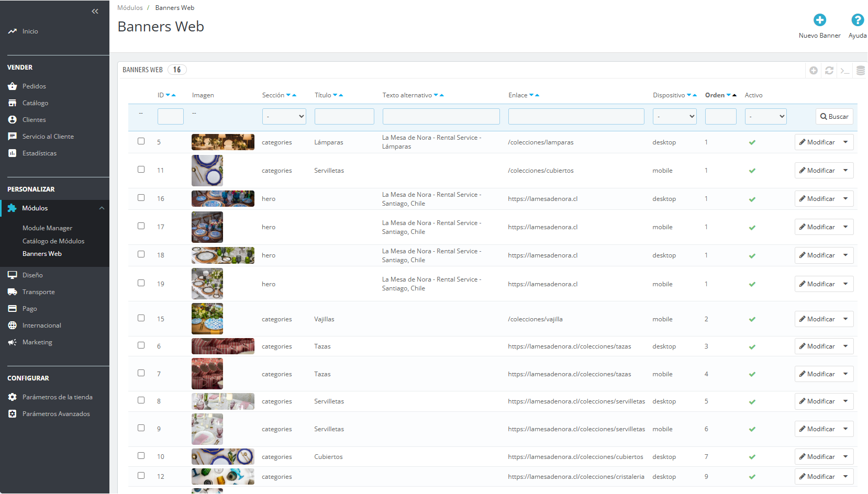Show SQL query terminal icon

tap(845, 70)
